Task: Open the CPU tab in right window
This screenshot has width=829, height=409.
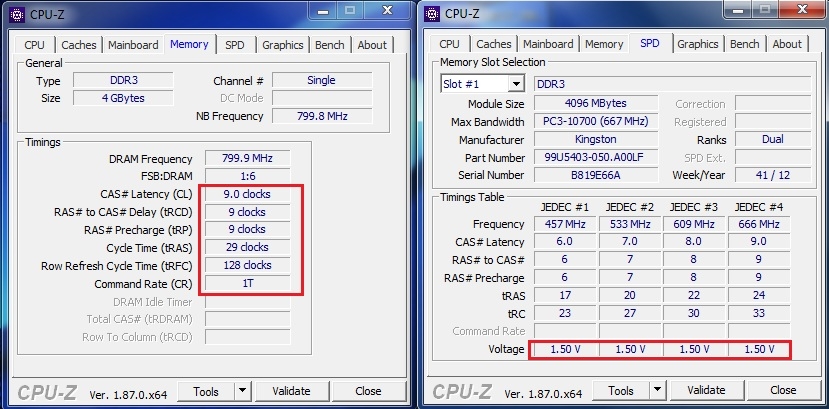Action: (x=449, y=44)
